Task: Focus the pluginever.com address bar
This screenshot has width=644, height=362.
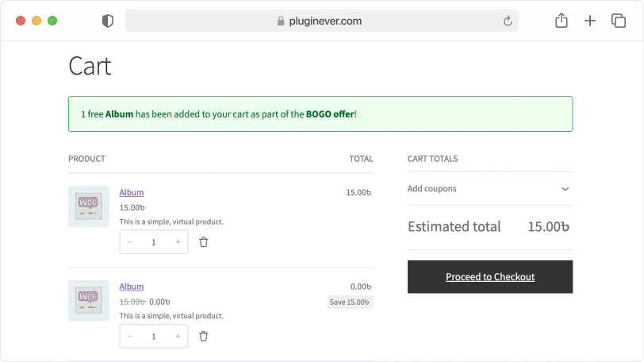Action: coord(321,21)
